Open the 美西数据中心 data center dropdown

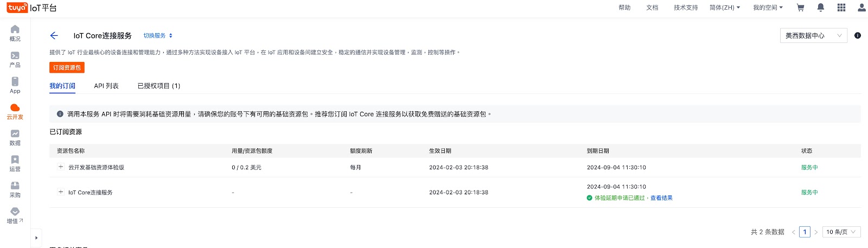814,36
